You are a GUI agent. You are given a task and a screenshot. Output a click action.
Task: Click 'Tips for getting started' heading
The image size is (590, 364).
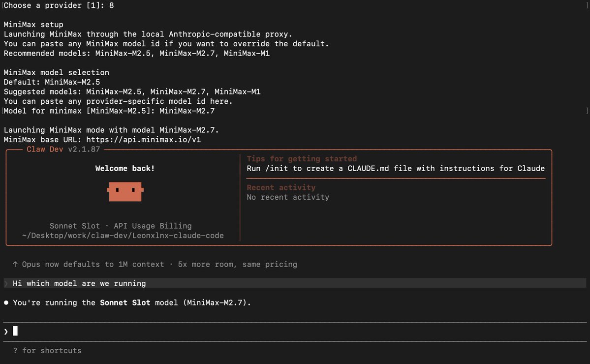click(x=302, y=159)
